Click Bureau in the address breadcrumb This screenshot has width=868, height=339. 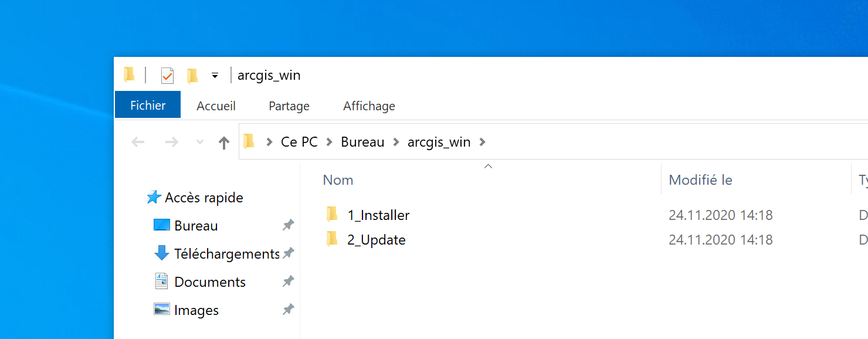tap(362, 142)
